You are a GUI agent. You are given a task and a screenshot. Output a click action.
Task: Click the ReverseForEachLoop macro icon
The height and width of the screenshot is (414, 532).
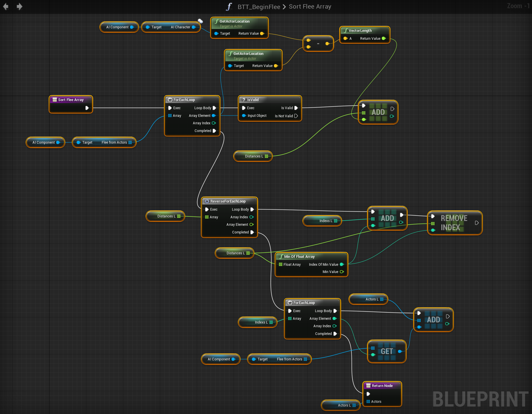coord(207,201)
